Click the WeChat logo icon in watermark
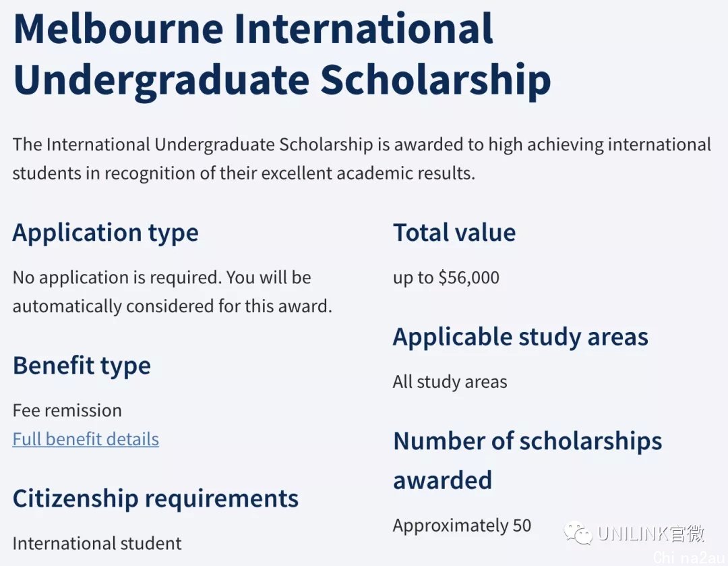Image resolution: width=728 pixels, height=566 pixels. [x=578, y=534]
